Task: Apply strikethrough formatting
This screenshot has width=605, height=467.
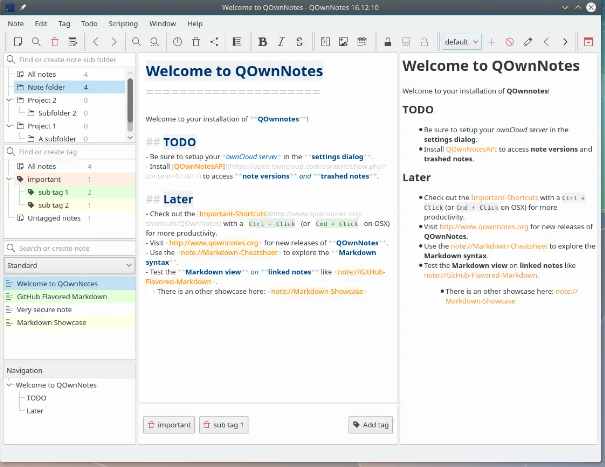Action: [x=299, y=42]
